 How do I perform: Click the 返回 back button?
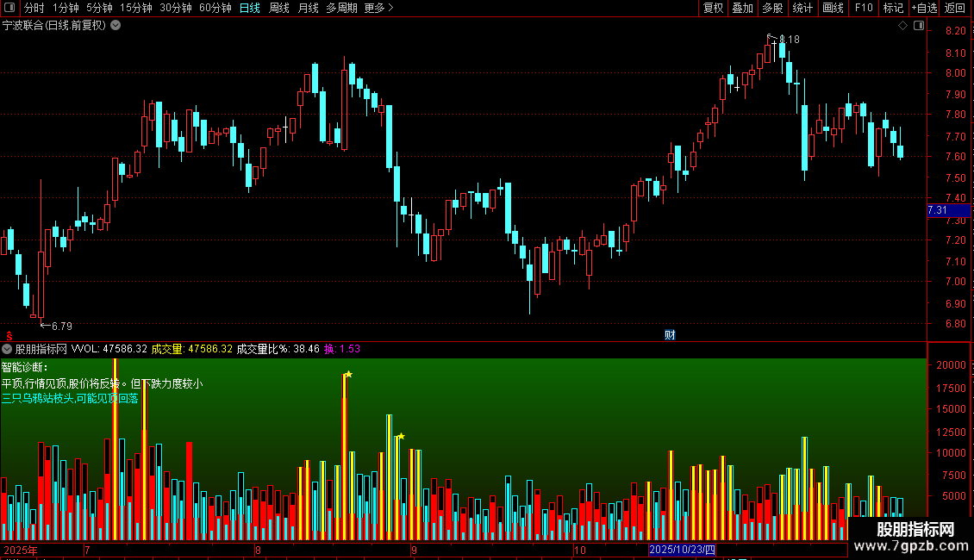pos(955,8)
